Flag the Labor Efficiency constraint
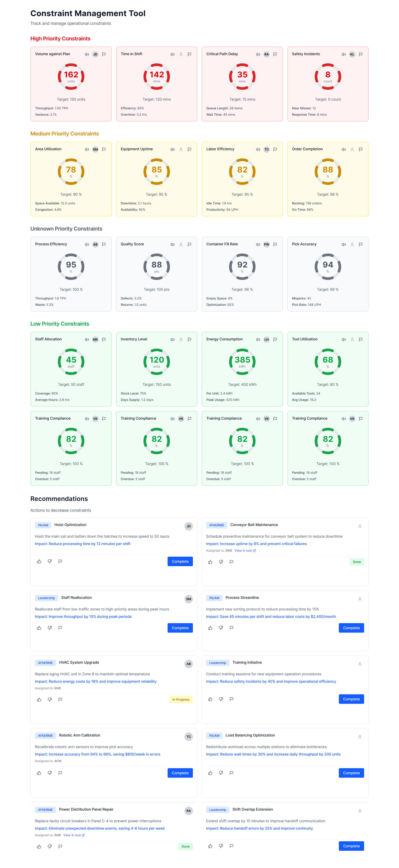The width and height of the screenshot is (399, 868). (x=275, y=149)
